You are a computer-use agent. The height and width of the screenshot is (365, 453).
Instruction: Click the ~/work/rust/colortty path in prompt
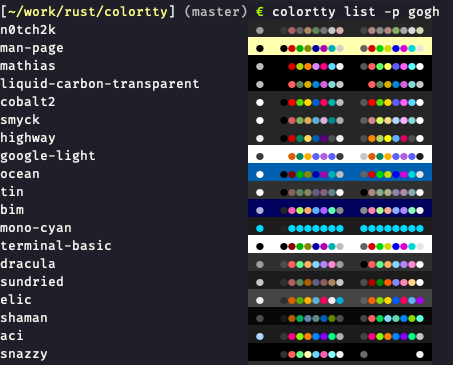88,12
